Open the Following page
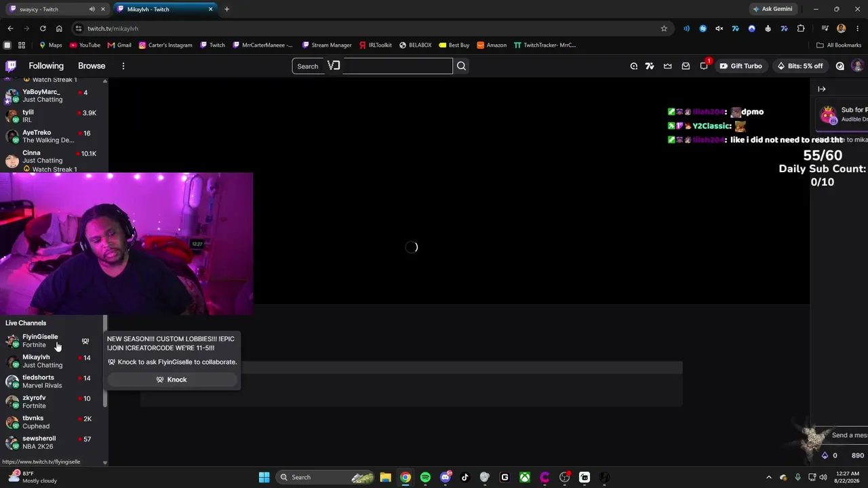Viewport: 868px width, 488px height. pos(46,66)
